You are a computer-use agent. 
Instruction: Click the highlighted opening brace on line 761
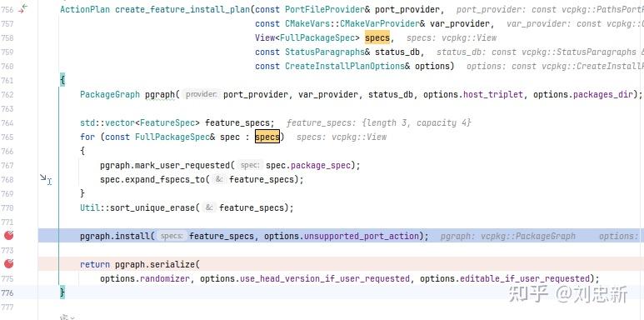pos(62,80)
